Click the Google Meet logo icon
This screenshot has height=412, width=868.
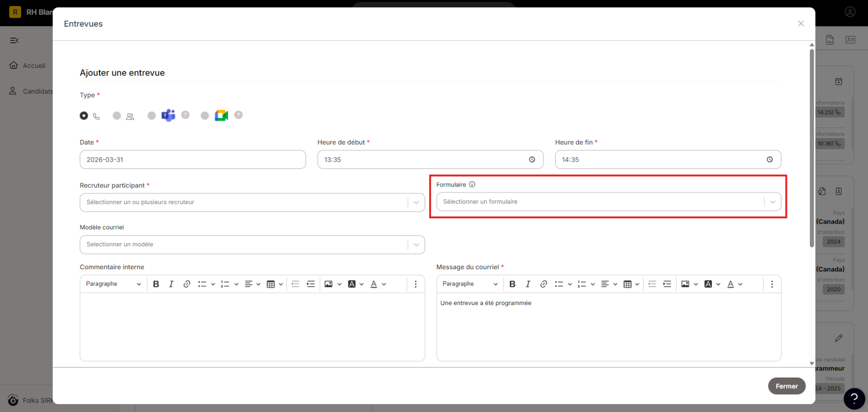(x=221, y=115)
